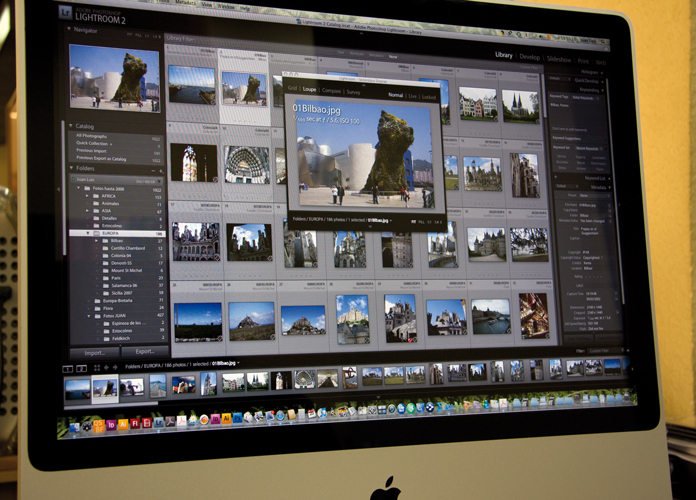Open Finder in the Dock
The image size is (696, 500).
pyautogui.click(x=74, y=427)
